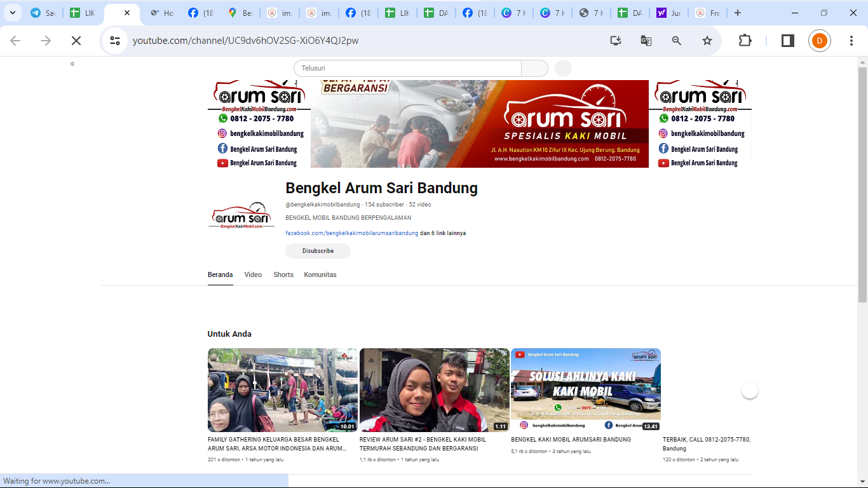Click the address bar URL

click(x=245, y=41)
